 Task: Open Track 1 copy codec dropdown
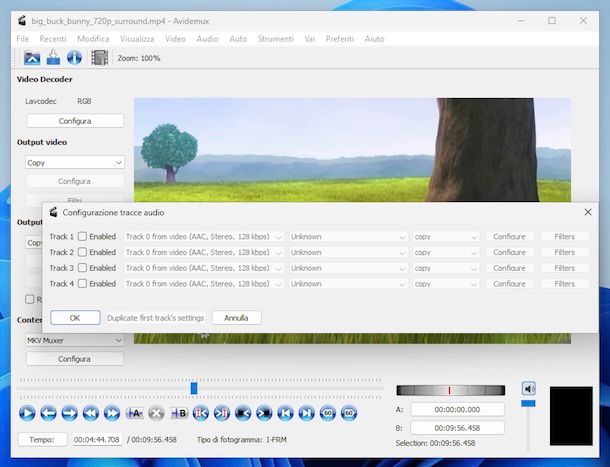point(446,237)
